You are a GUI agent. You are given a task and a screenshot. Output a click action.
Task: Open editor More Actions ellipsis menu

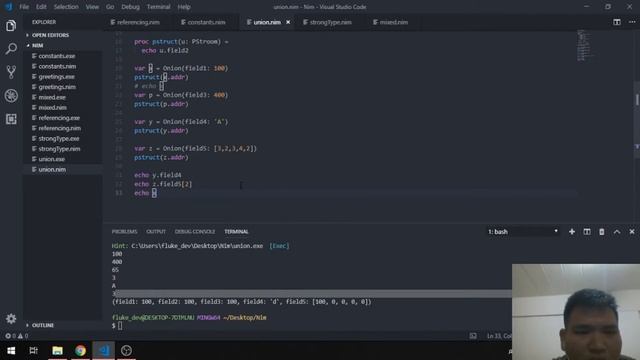click(x=632, y=22)
